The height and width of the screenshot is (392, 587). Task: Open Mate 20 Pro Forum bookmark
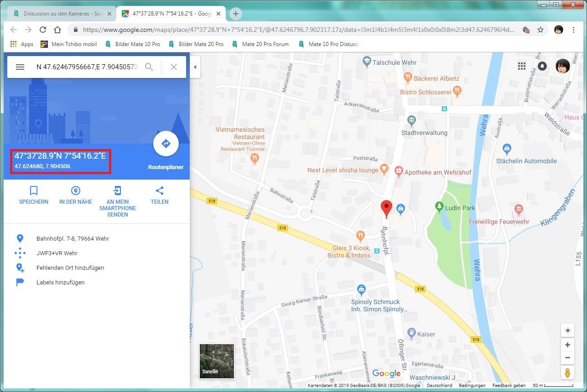coord(260,44)
